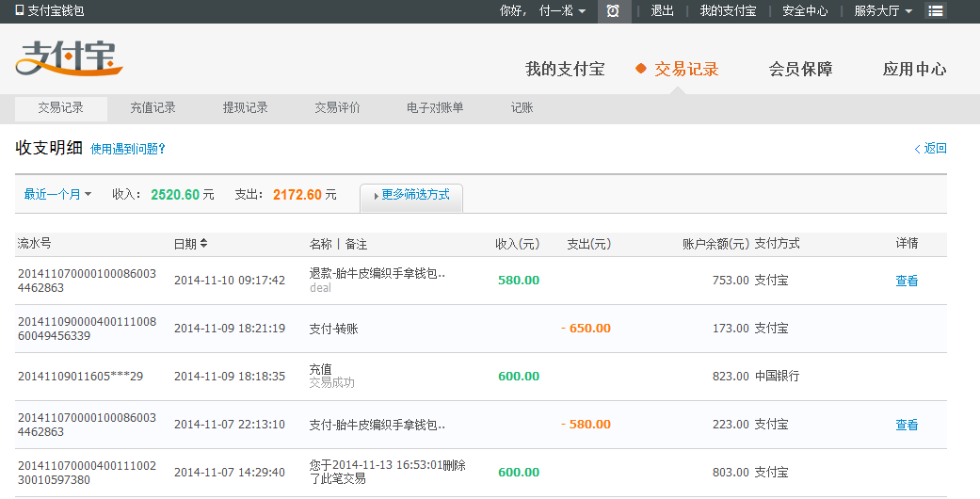Switch to the 充值记录 tab
Viewport: 980px width, 499px height.
point(153,108)
